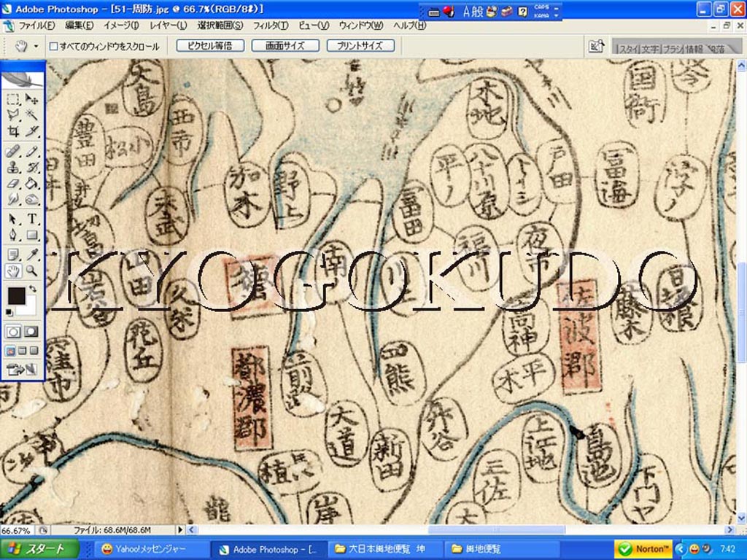Open 編集(E) menu
The image size is (747, 560).
[79, 26]
